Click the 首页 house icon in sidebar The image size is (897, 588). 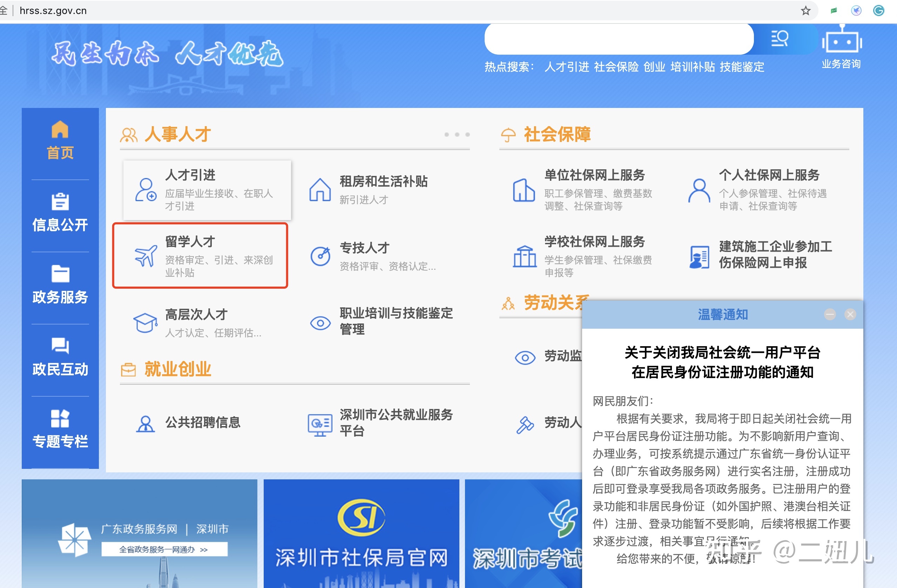[60, 130]
